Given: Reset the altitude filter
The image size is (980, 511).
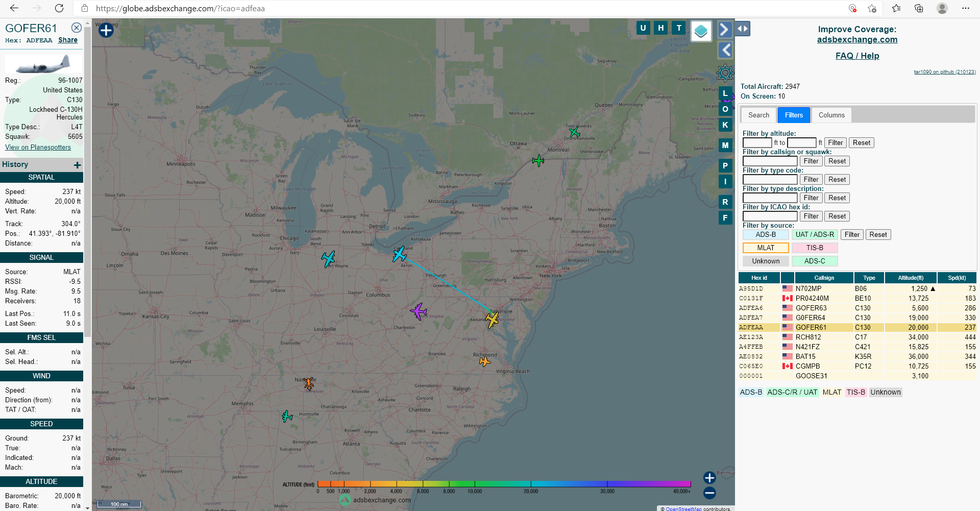Looking at the screenshot, I should point(862,143).
